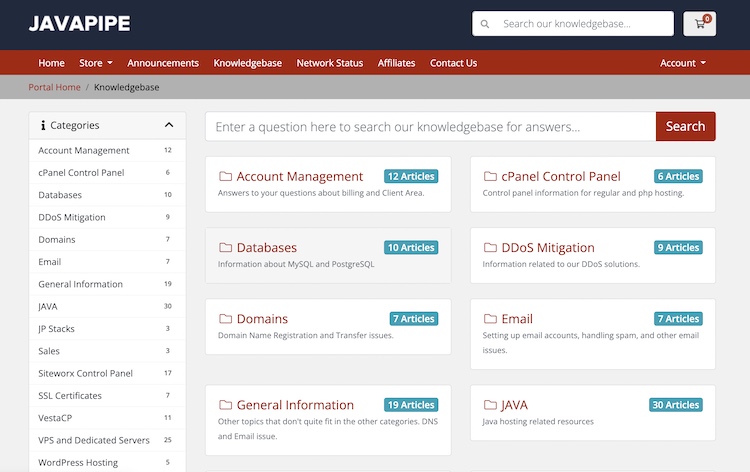The height and width of the screenshot is (472, 750).
Task: Follow the Portal Home breadcrumb link
Action: (x=54, y=87)
